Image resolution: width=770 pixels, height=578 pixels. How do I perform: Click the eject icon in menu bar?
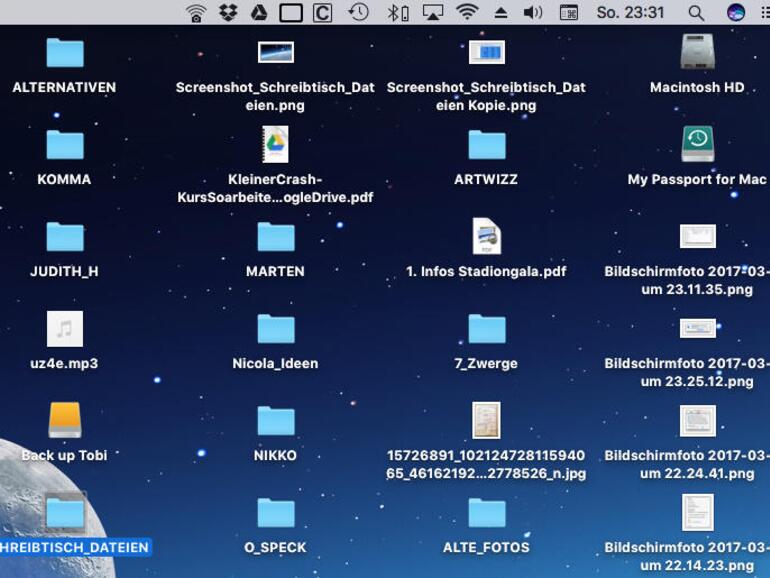500,13
